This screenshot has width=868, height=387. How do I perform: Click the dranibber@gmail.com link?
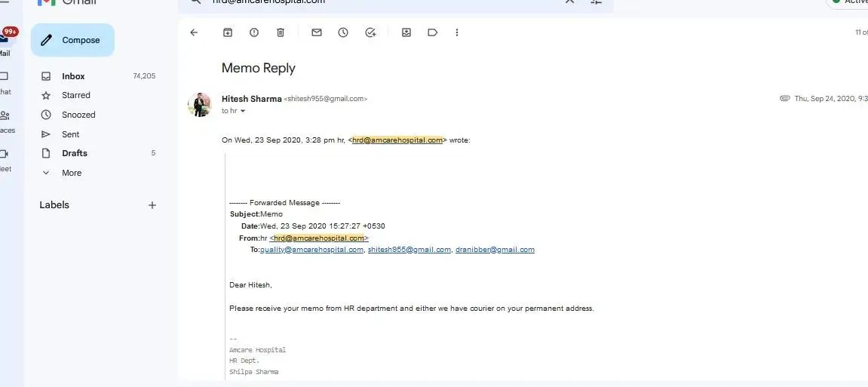495,250
